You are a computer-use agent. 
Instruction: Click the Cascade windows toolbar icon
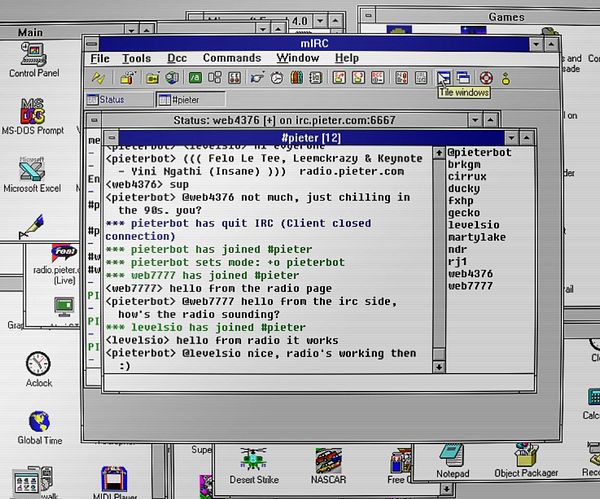[463, 78]
